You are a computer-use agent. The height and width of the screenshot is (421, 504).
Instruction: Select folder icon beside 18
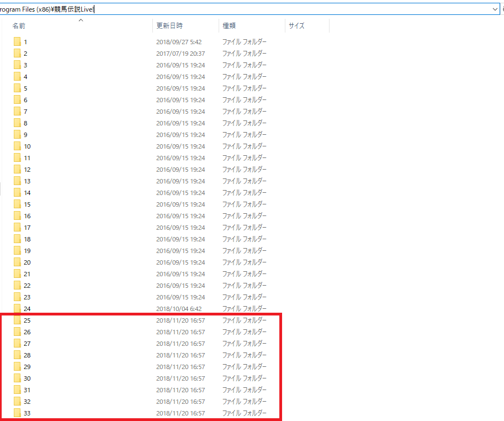[17, 239]
